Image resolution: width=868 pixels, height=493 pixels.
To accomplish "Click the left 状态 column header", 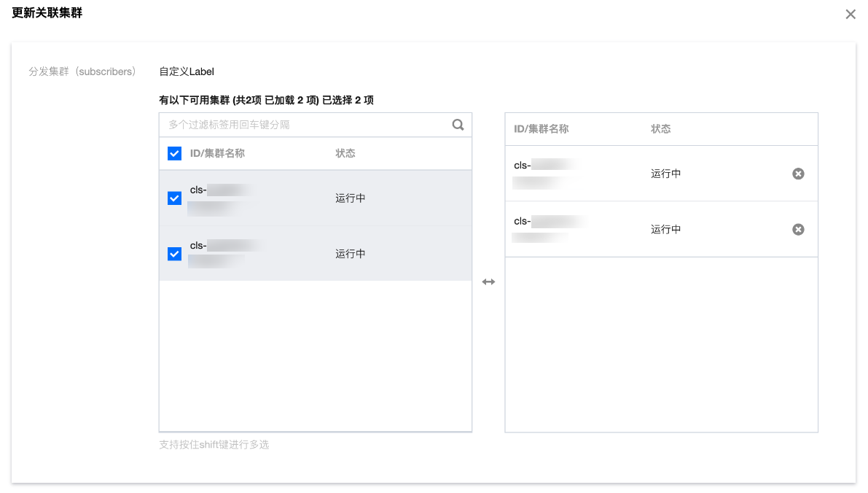I will pyautogui.click(x=345, y=153).
